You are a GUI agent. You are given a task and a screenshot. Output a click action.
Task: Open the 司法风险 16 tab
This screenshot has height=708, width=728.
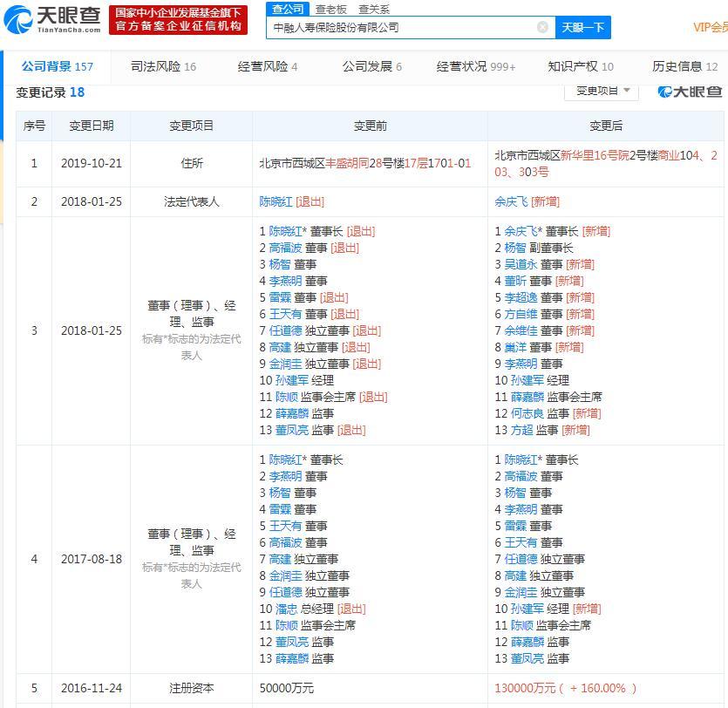click(163, 67)
